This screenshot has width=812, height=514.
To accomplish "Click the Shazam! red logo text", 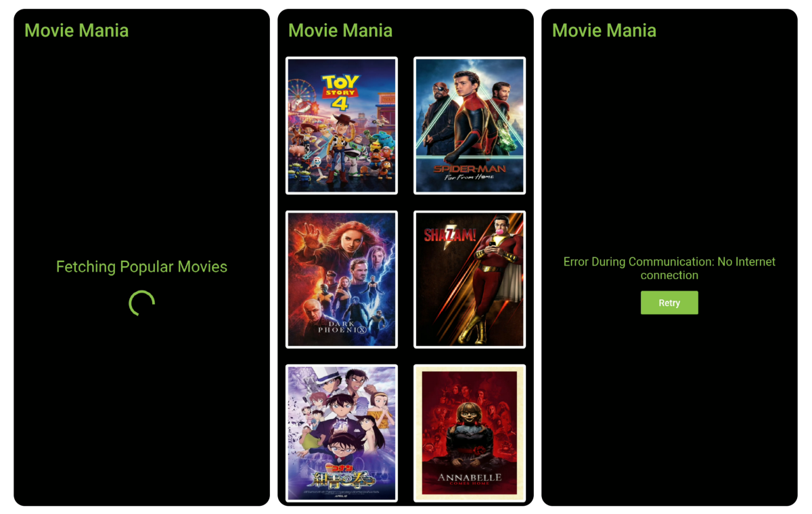I will tap(450, 236).
